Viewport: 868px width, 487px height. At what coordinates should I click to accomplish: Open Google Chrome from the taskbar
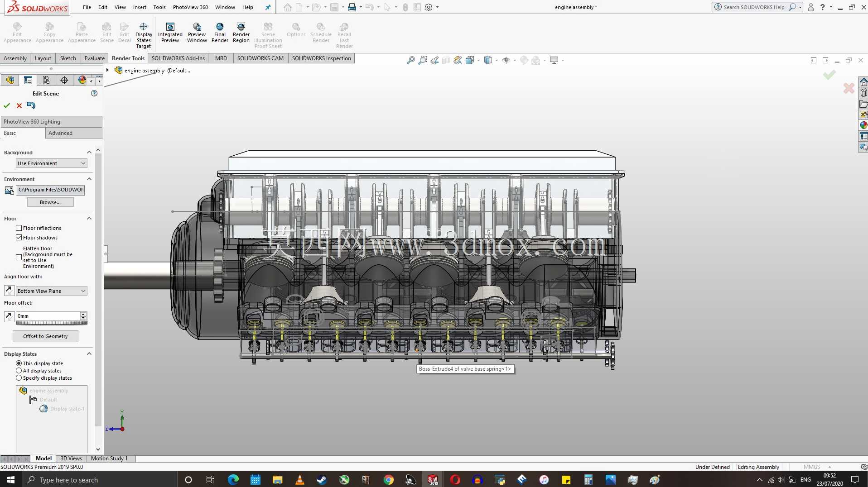pyautogui.click(x=388, y=480)
